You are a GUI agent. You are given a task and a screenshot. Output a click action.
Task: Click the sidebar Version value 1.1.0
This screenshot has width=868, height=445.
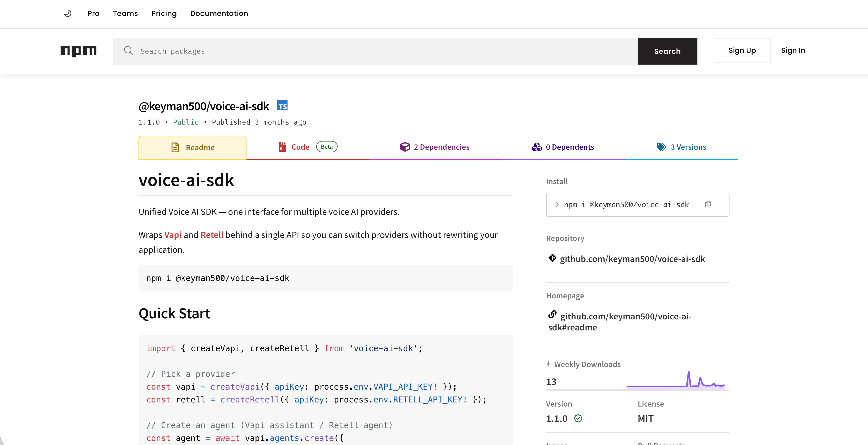[557, 419]
